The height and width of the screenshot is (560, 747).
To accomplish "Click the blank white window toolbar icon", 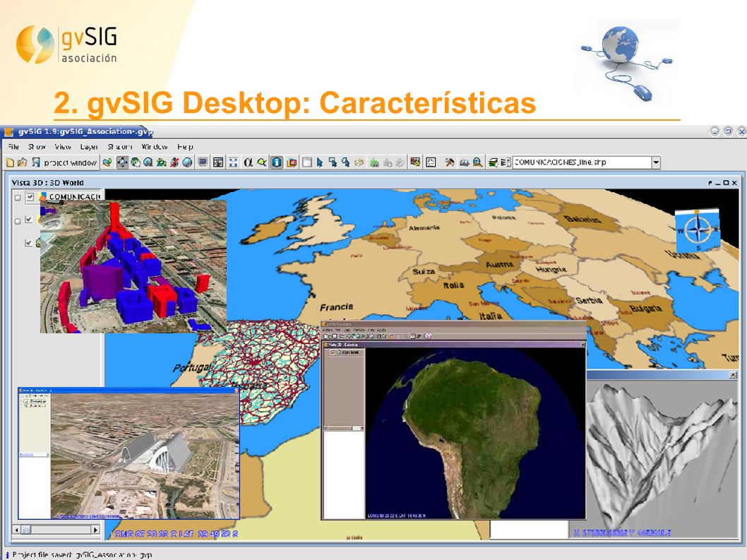I will tap(307, 162).
